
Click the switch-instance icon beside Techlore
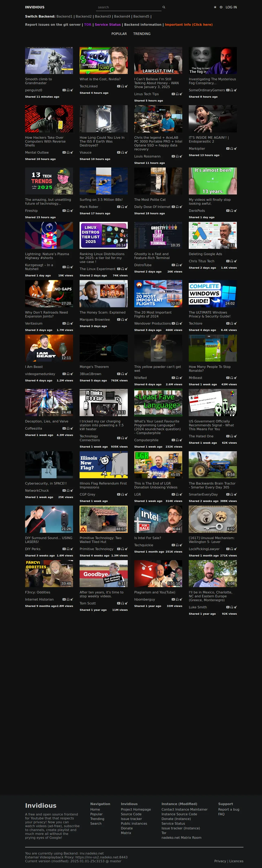click(x=235, y=323)
